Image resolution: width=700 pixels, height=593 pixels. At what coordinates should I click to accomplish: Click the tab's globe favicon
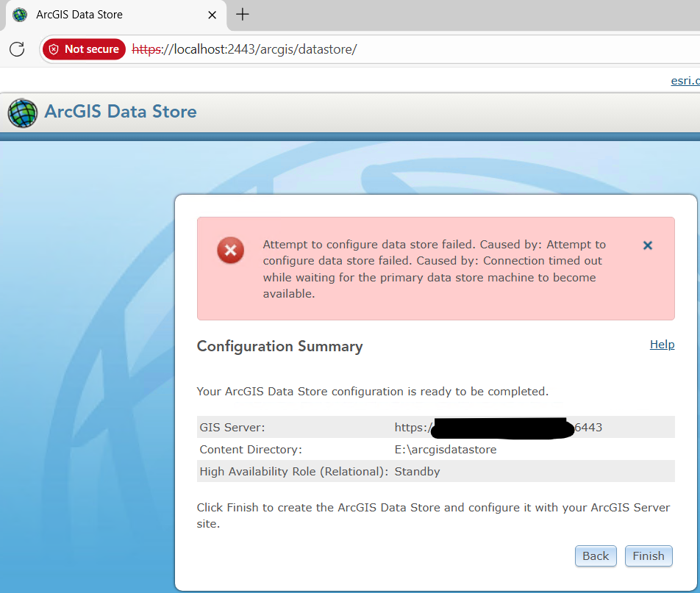[20, 15]
